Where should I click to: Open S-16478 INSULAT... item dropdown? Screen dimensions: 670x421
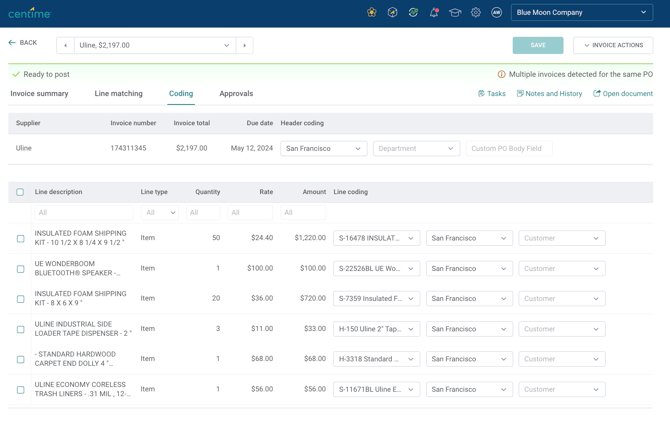(376, 238)
